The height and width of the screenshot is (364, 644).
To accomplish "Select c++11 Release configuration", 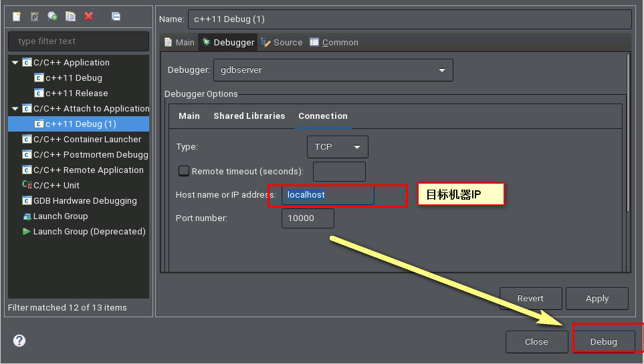I will coord(76,94).
